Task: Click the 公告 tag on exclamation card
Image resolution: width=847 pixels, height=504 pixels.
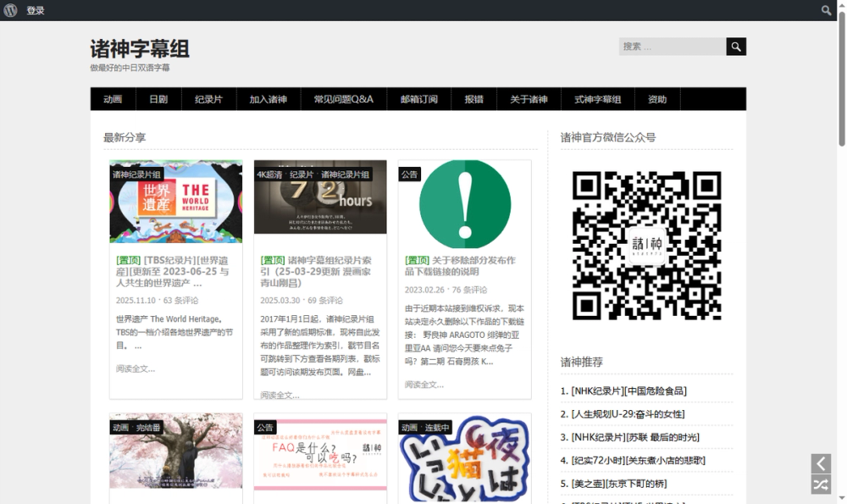Action: 409,174
